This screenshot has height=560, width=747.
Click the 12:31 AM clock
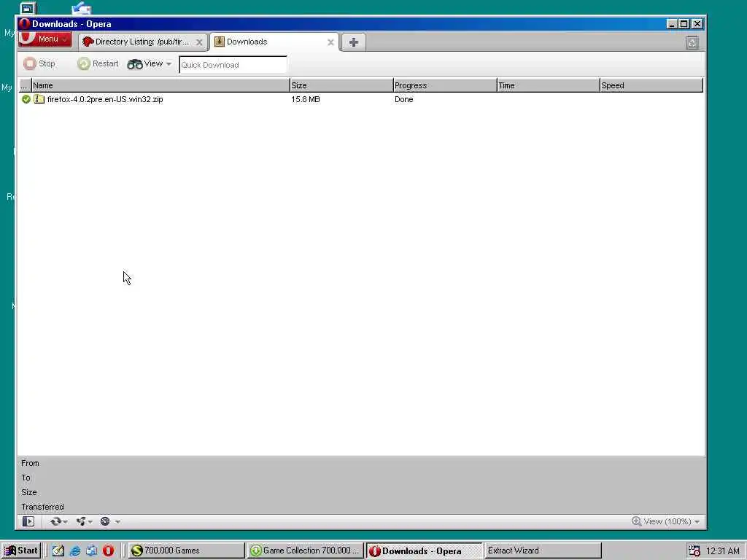click(723, 551)
